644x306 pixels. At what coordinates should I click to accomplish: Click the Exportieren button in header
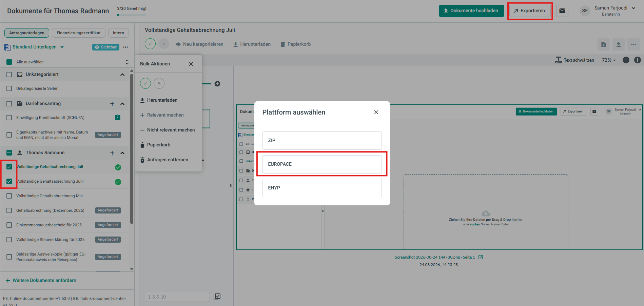point(529,11)
